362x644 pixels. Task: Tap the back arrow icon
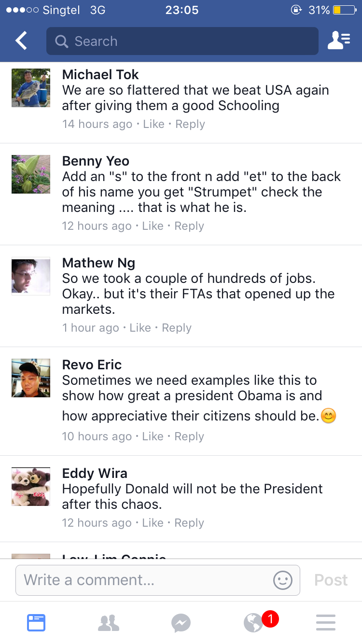click(x=21, y=41)
